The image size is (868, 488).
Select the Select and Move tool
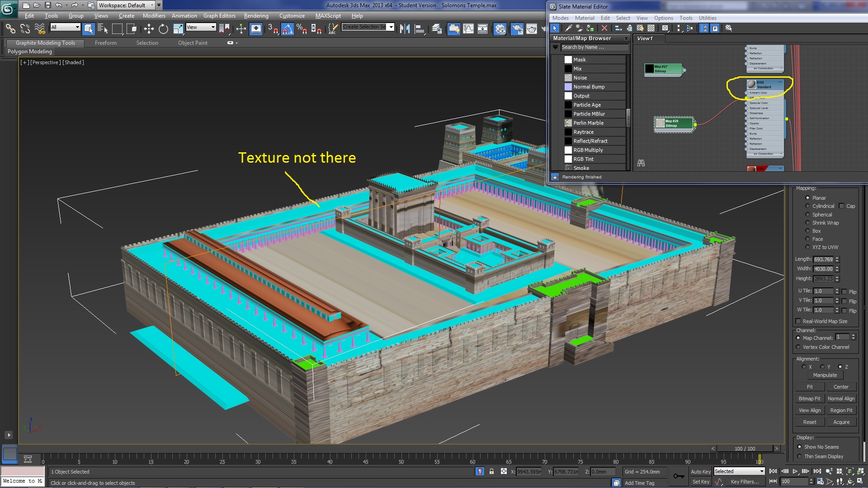[149, 28]
